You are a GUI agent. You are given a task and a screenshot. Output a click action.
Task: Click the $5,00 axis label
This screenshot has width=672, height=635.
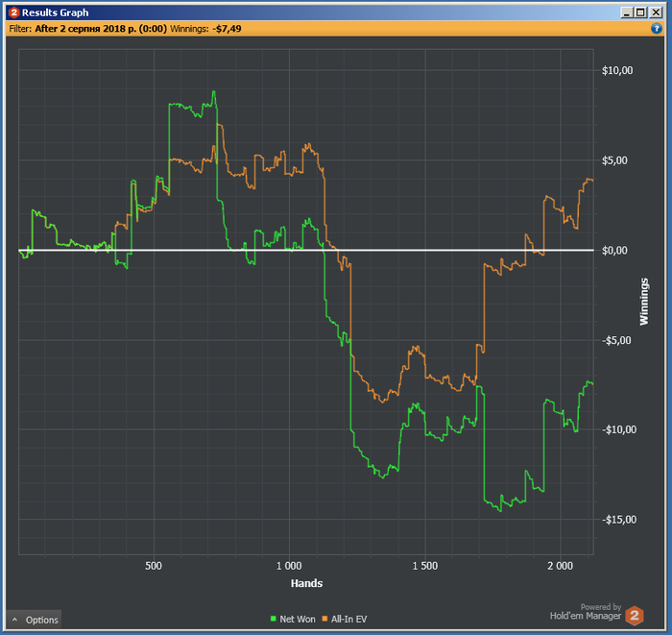click(614, 160)
